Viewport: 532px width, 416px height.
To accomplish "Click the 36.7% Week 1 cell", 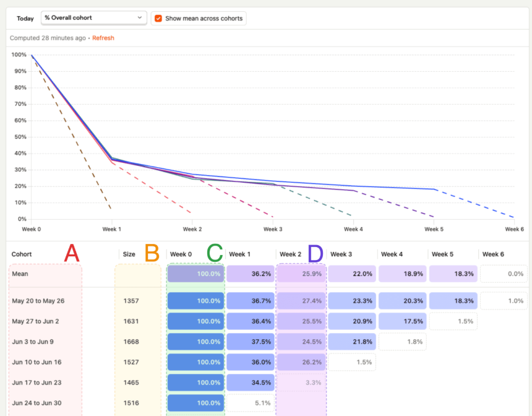I will point(251,301).
